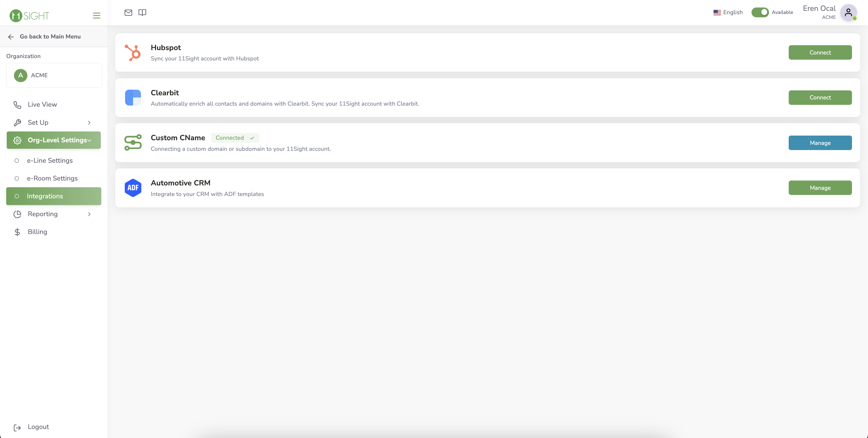Click the hamburger menu icon
The width and height of the screenshot is (868, 438).
[97, 15]
